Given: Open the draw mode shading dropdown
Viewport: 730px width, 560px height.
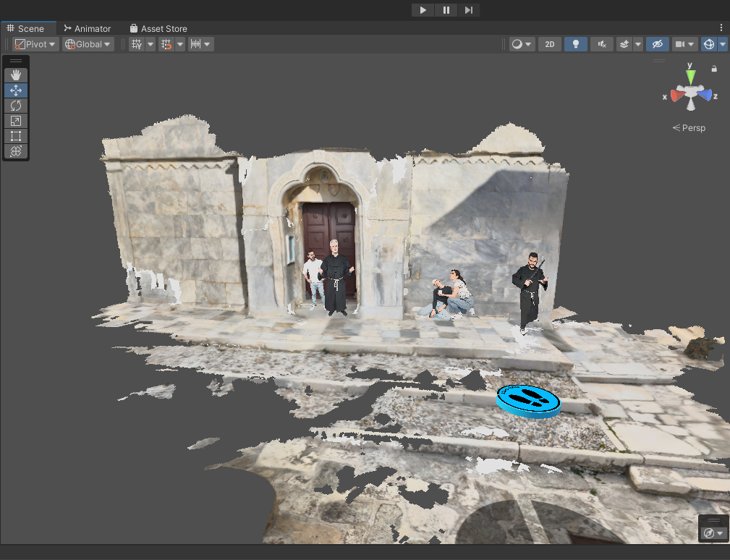Looking at the screenshot, I should (521, 44).
